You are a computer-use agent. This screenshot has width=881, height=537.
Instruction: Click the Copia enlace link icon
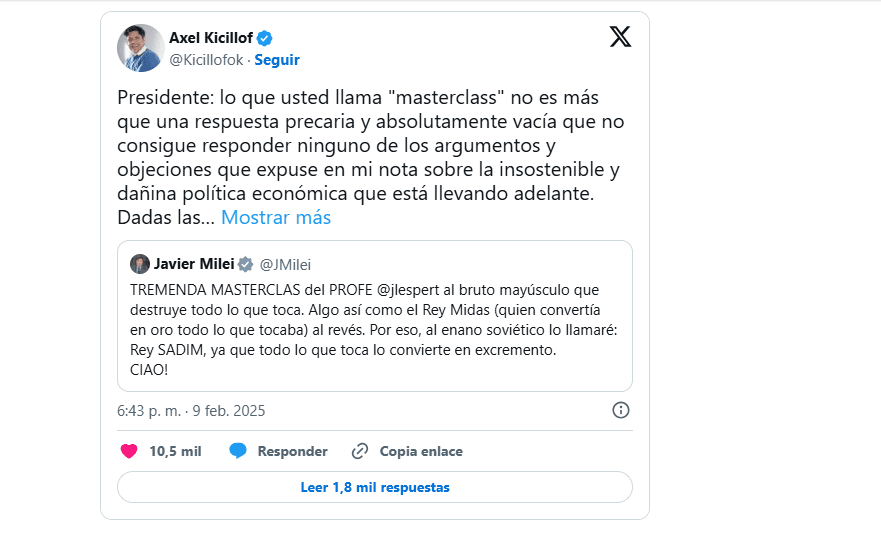(x=360, y=451)
